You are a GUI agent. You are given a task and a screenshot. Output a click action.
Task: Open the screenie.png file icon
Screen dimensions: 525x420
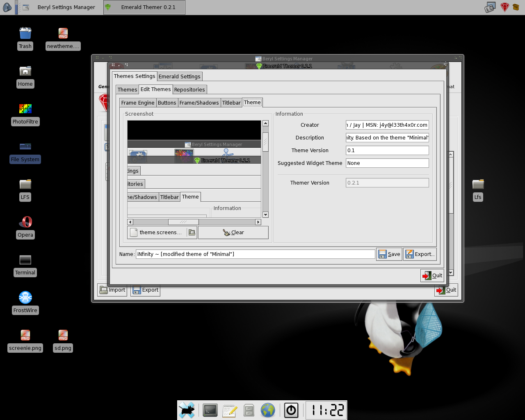(x=25, y=340)
